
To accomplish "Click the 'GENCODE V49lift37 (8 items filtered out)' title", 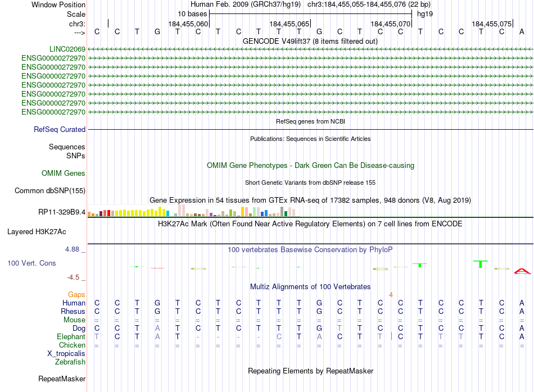I will (x=310, y=41).
